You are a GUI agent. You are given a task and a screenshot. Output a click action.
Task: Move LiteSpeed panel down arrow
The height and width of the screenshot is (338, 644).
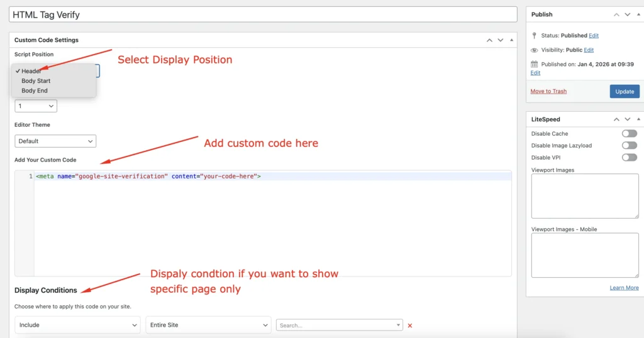click(x=628, y=119)
